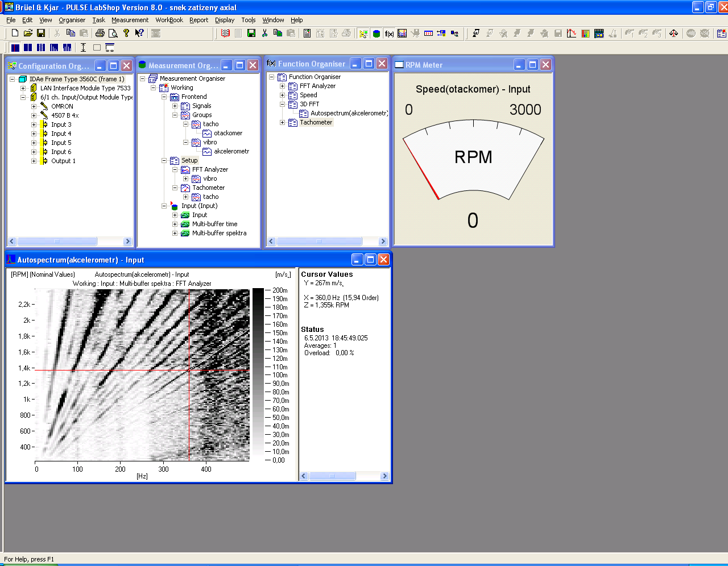Expand the Signals node in Measurement Organiser
728x566 pixels.
(175, 106)
